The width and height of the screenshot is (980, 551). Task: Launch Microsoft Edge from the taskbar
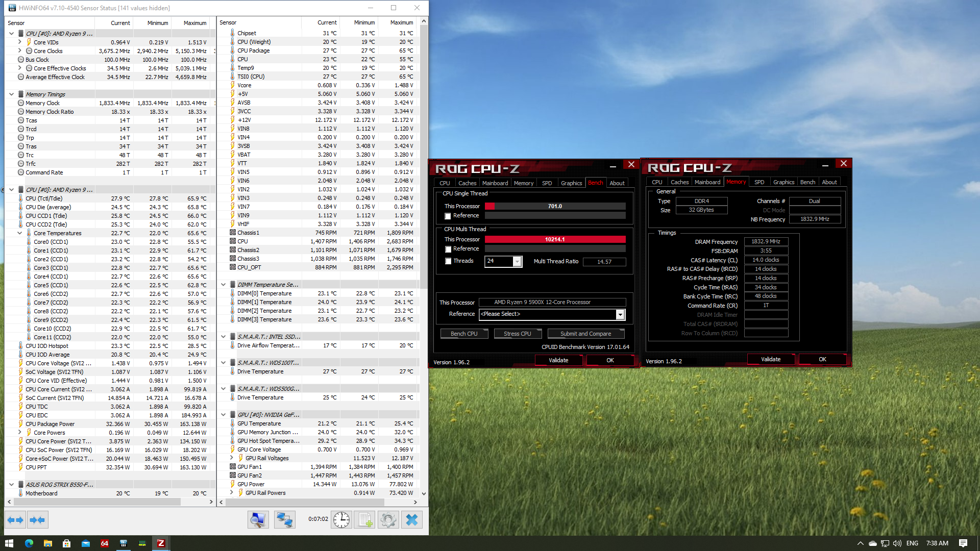(x=29, y=543)
